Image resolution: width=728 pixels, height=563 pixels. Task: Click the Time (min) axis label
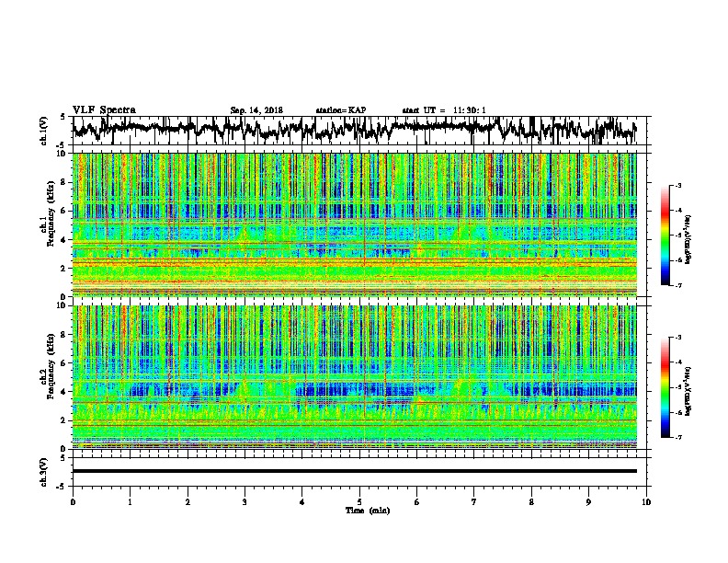(x=368, y=511)
